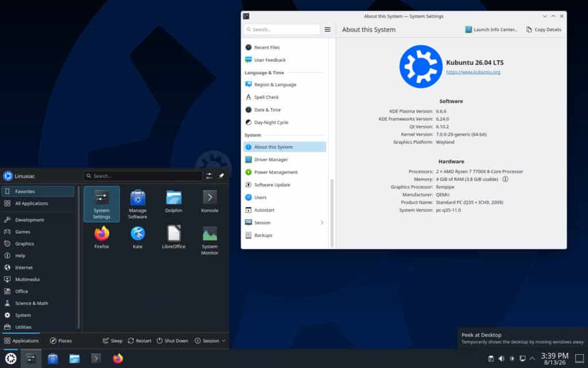This screenshot has width=588, height=368.
Task: Open the Utilities category
Action: [x=38, y=327]
